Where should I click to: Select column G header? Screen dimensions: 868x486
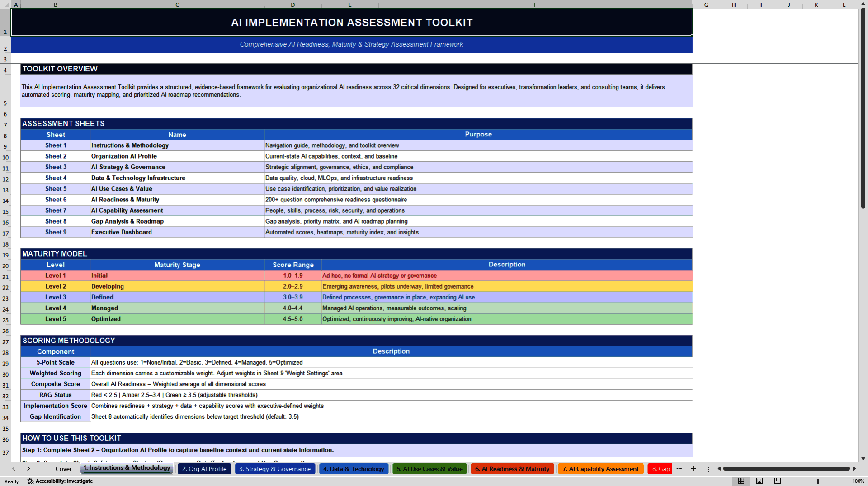706,5
